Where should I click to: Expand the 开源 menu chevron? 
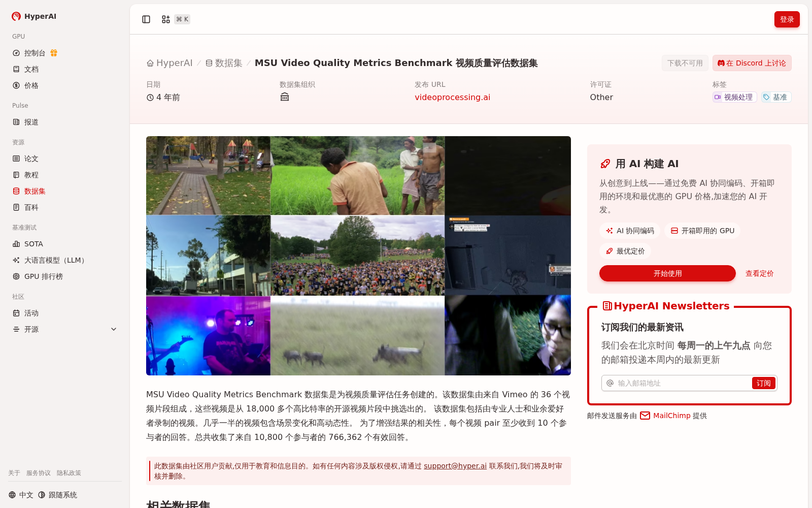click(114, 329)
